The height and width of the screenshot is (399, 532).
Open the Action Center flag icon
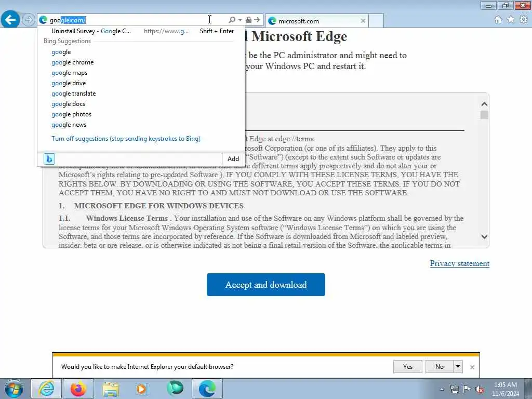(x=467, y=389)
